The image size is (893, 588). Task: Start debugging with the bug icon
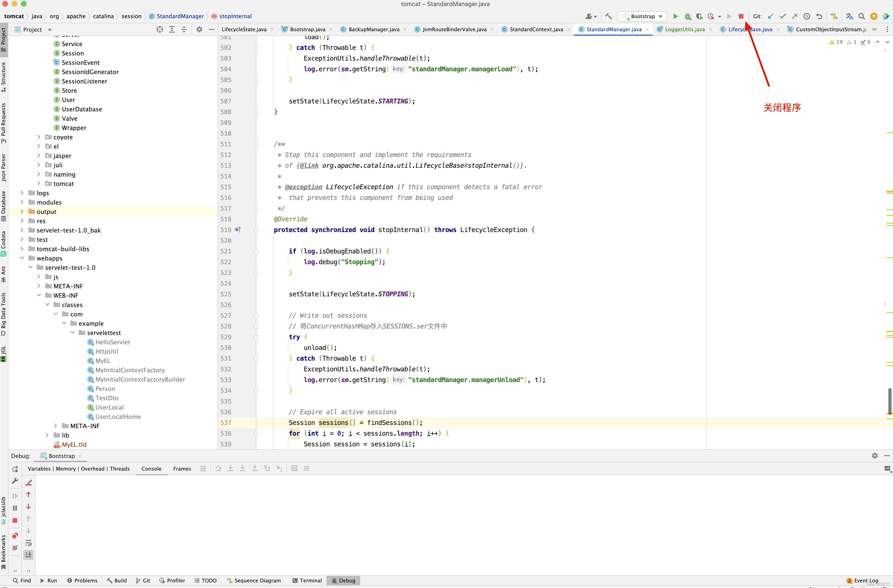(x=687, y=16)
